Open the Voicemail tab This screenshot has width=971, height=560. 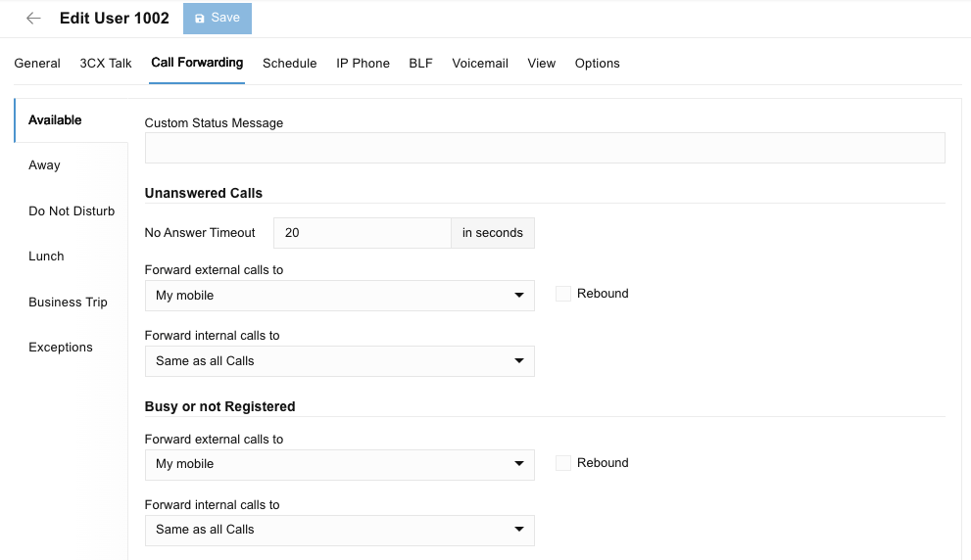[479, 64]
